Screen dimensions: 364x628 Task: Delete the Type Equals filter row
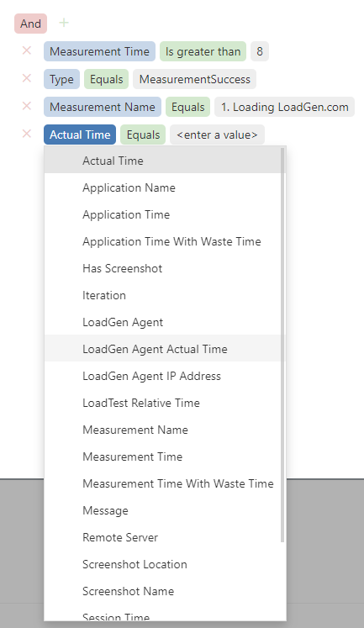pos(26,78)
